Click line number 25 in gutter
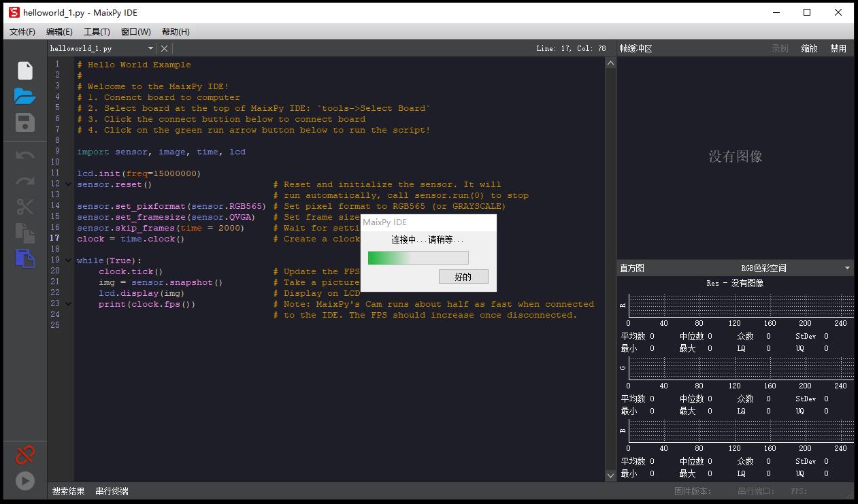The image size is (858, 504). click(x=55, y=325)
